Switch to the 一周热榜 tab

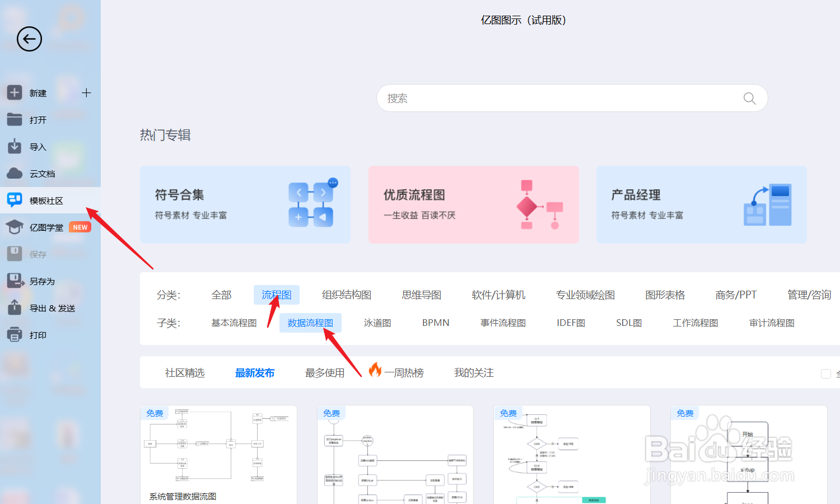click(404, 373)
